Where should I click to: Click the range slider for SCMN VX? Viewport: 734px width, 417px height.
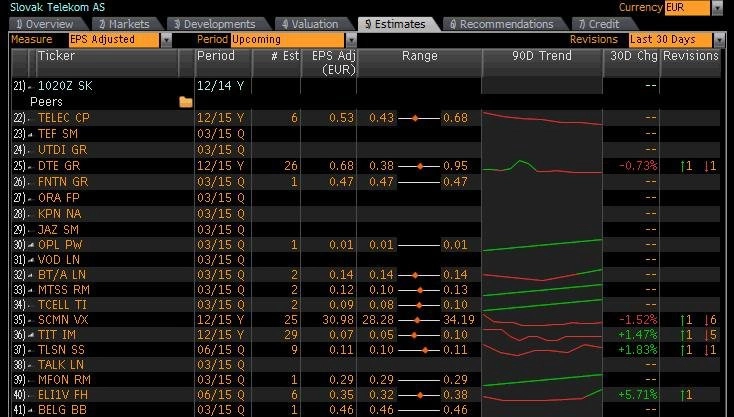click(x=419, y=320)
